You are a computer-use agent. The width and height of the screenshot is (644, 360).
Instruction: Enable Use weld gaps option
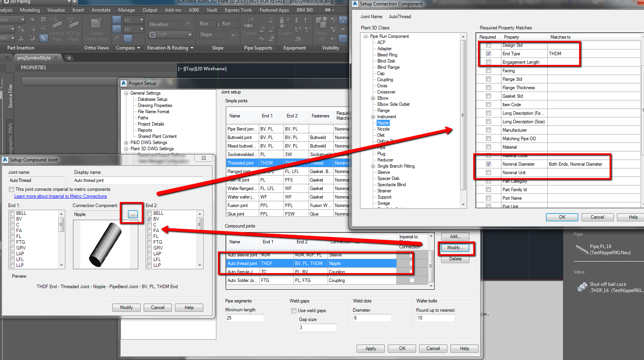tap(294, 311)
